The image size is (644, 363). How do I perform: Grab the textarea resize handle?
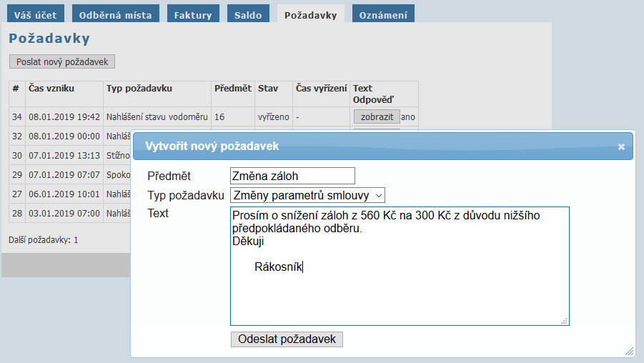pos(564,321)
